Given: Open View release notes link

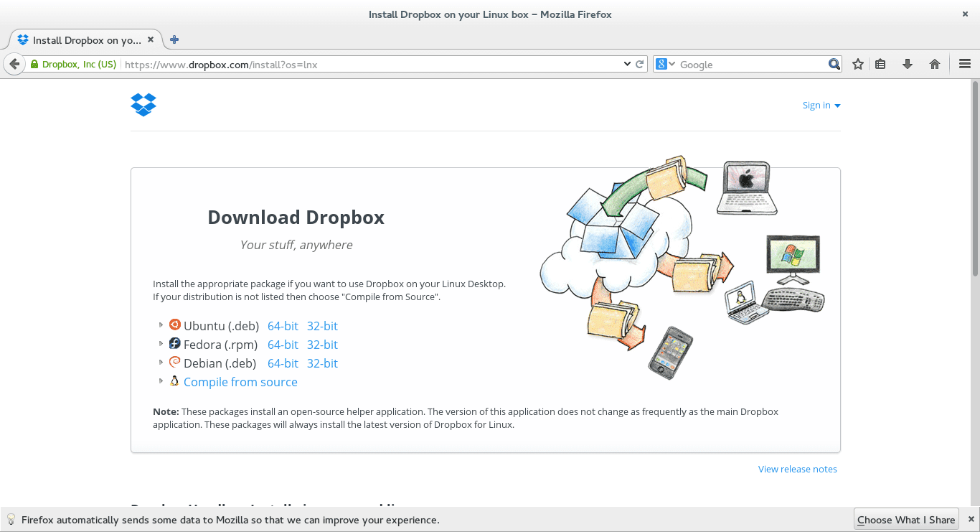Looking at the screenshot, I should tap(798, 469).
